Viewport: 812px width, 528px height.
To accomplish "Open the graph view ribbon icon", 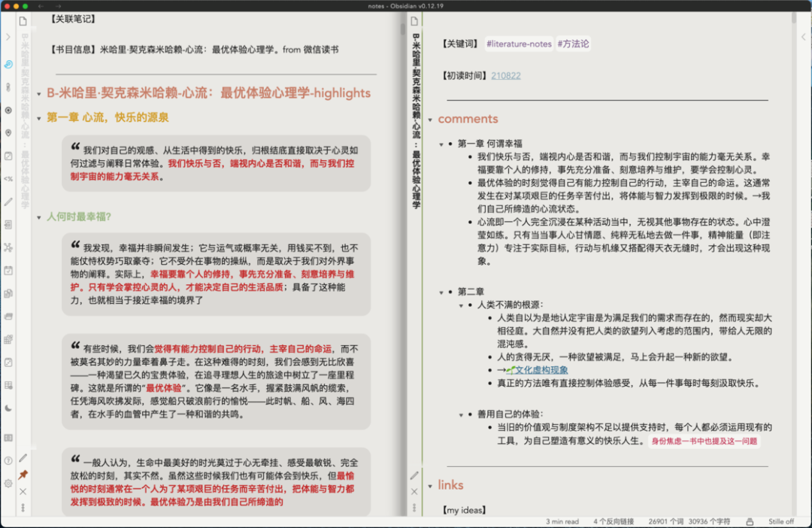I will tap(8, 247).
